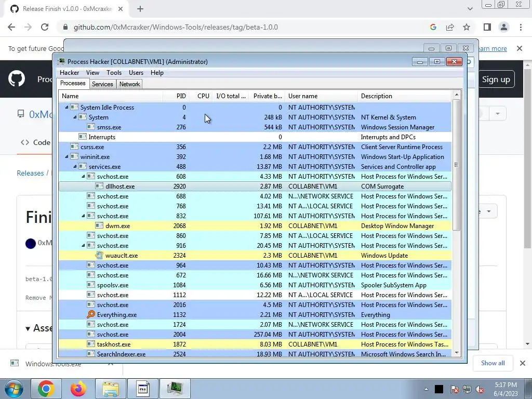Click the GitHub Sign up button
This screenshot has width=532, height=399.
coord(496,79)
